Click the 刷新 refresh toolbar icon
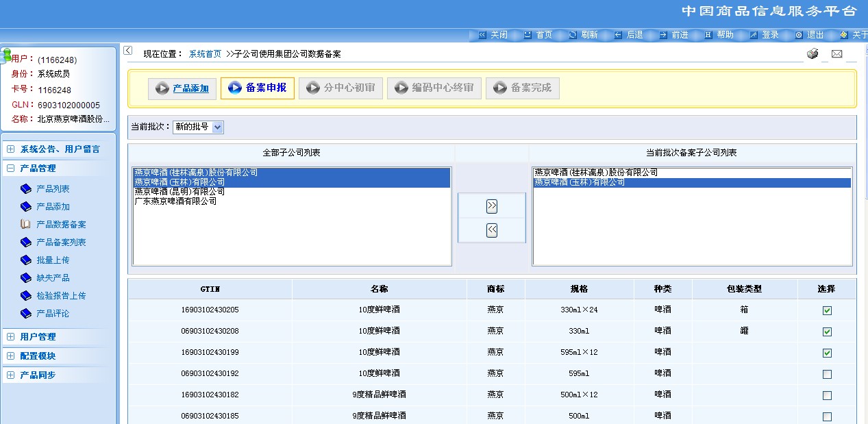 pyautogui.click(x=573, y=35)
